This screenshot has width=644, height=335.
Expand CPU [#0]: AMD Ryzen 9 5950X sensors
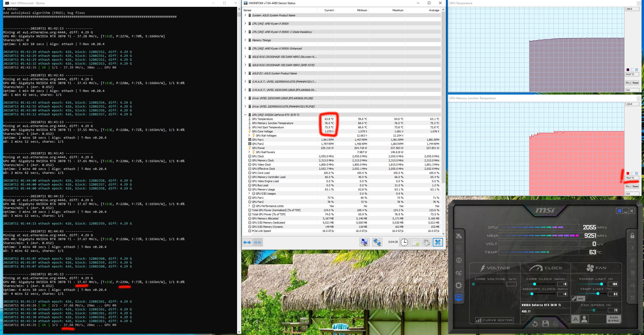[x=245, y=23]
